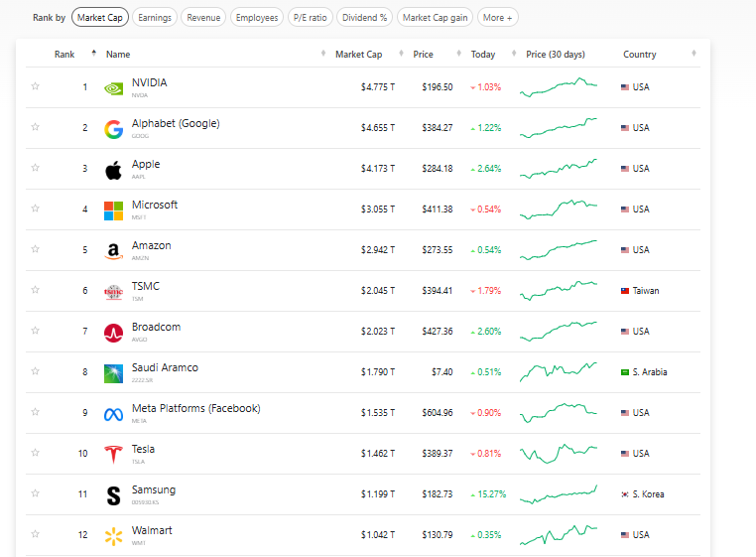The image size is (756, 557).
Task: Click the Amazon logo icon
Action: tap(114, 251)
